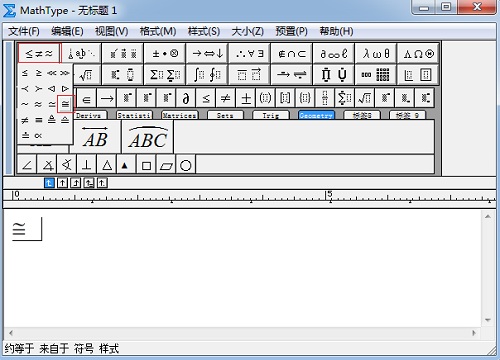Insert the parallelogram symbol
Viewport: 500px width, 360px height.
coord(166,164)
